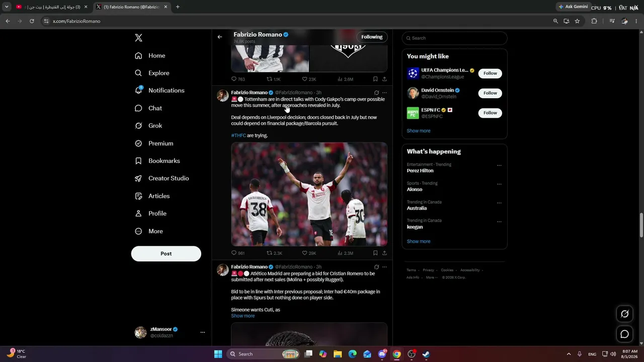The height and width of the screenshot is (362, 644).
Task: Share the tweet with 23K likes
Action: pyautogui.click(x=384, y=79)
